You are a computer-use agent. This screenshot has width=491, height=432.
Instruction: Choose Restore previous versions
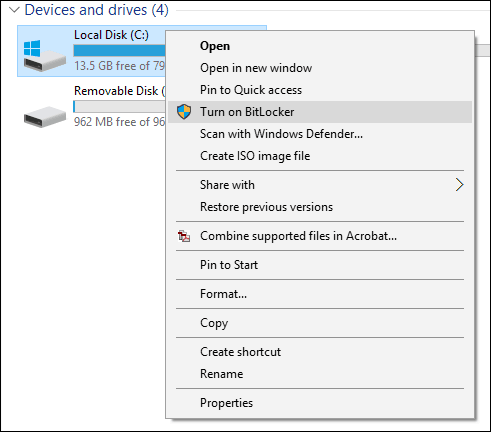(x=266, y=207)
